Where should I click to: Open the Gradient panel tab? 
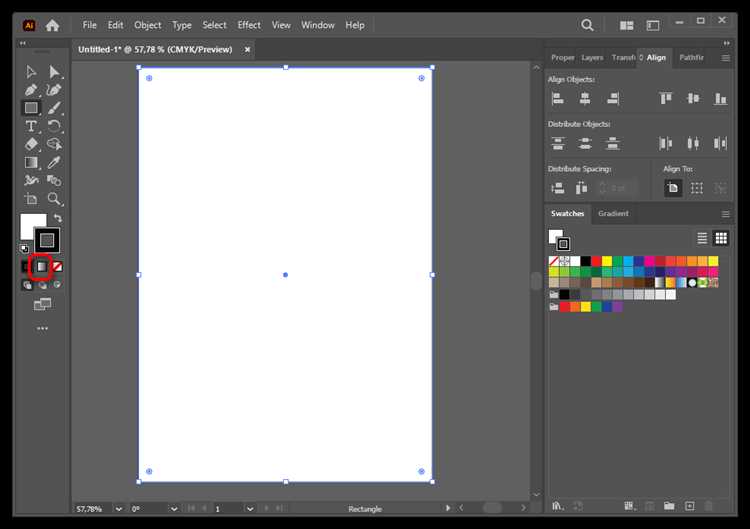coord(613,214)
